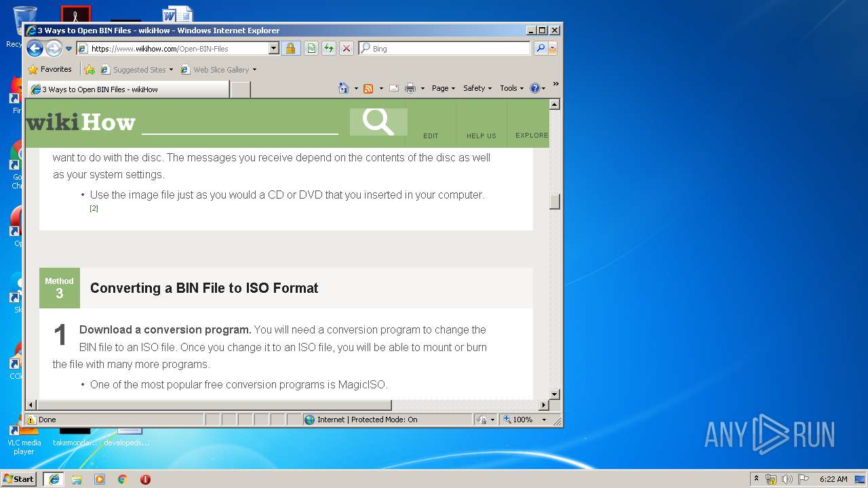Select the '3 Ways to Open BIN Files' tab

click(129, 89)
